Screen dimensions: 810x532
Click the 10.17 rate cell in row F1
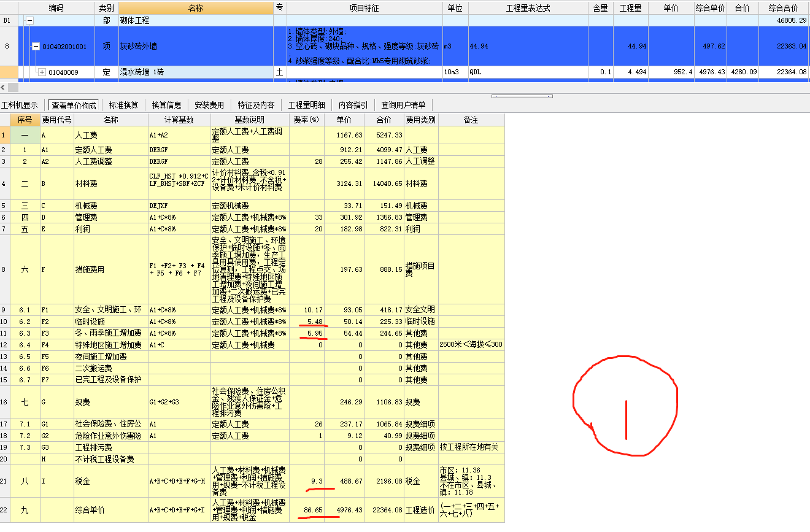pos(307,310)
